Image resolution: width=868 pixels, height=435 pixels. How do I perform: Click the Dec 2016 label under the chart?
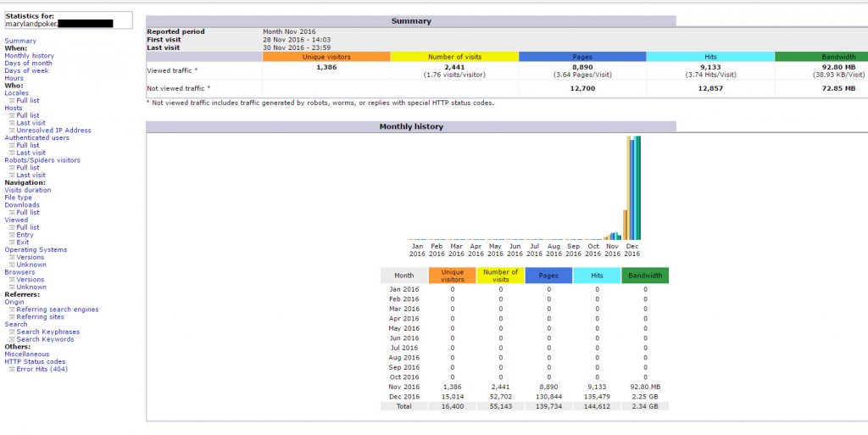point(632,250)
